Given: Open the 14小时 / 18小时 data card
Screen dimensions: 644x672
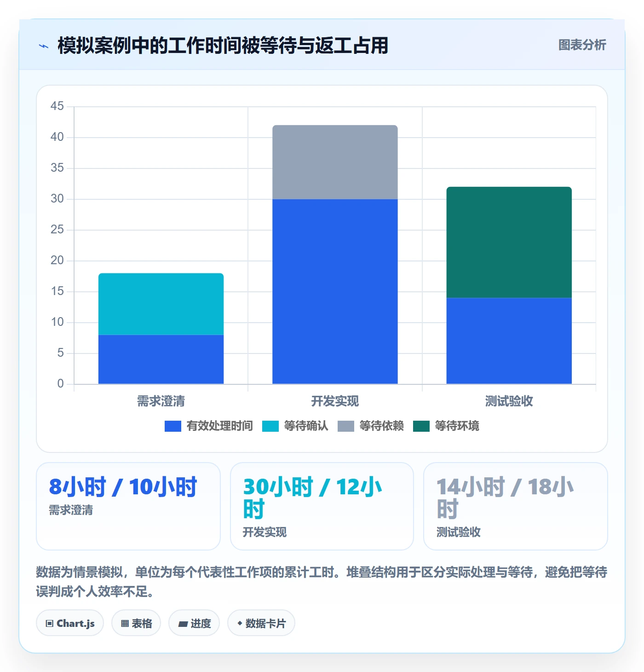Looking at the screenshot, I should (516, 506).
